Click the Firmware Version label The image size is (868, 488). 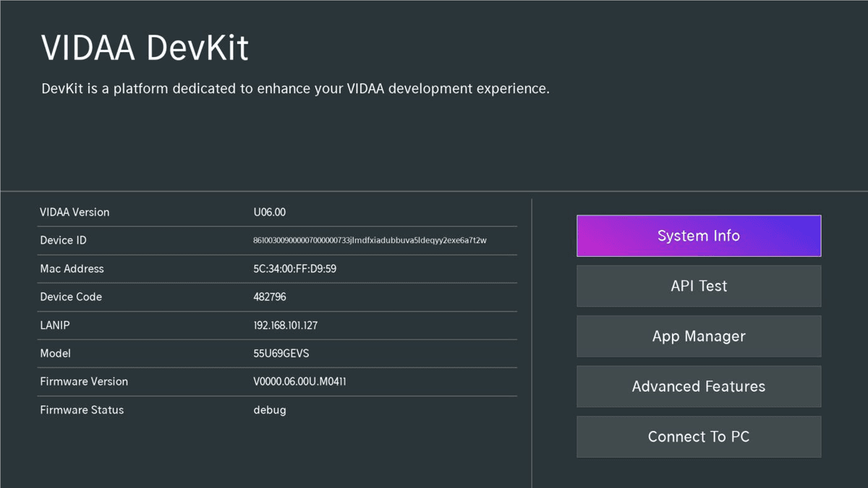click(84, 382)
